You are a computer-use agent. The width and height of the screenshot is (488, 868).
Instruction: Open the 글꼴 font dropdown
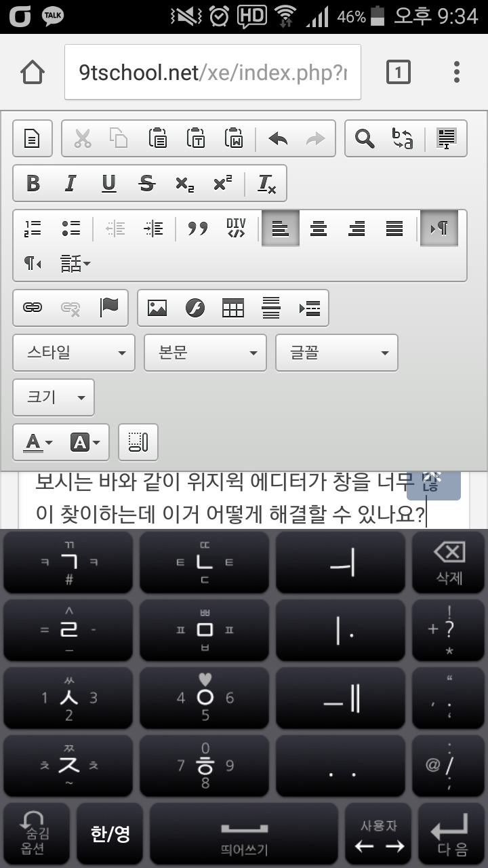(336, 353)
